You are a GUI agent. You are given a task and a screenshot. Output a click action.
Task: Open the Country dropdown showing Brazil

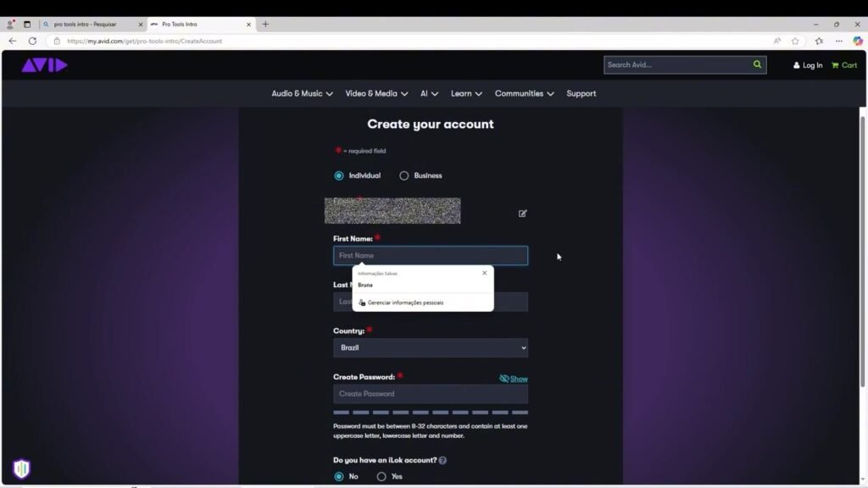click(431, 348)
